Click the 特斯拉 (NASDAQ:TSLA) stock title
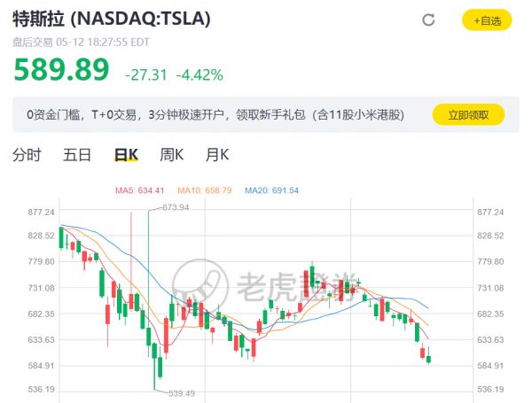The image size is (532, 403). (x=111, y=19)
